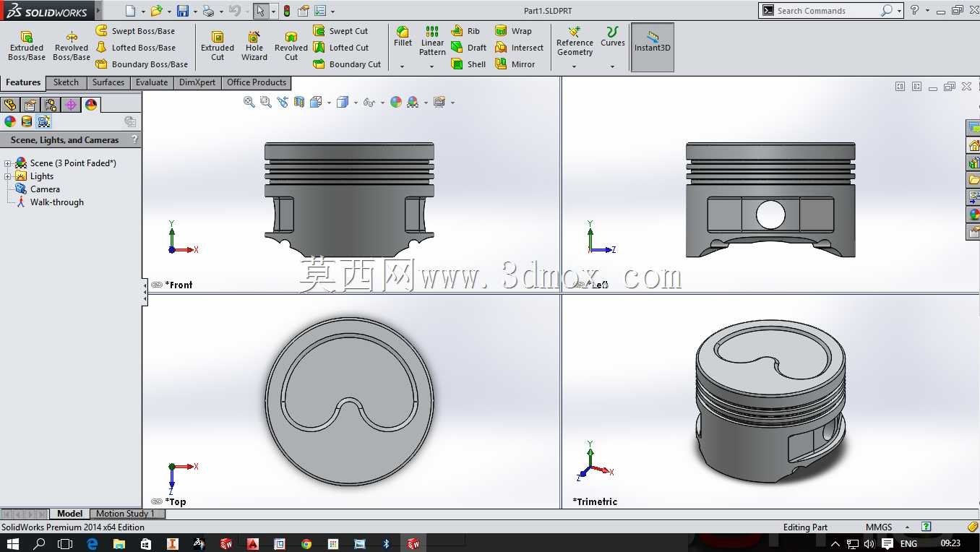The image size is (980, 552).
Task: Toggle Instant3D mode
Action: tap(653, 47)
